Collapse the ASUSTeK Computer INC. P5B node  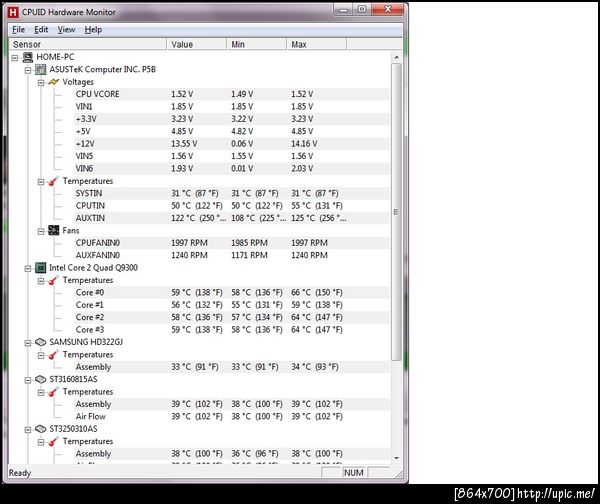click(x=28, y=70)
